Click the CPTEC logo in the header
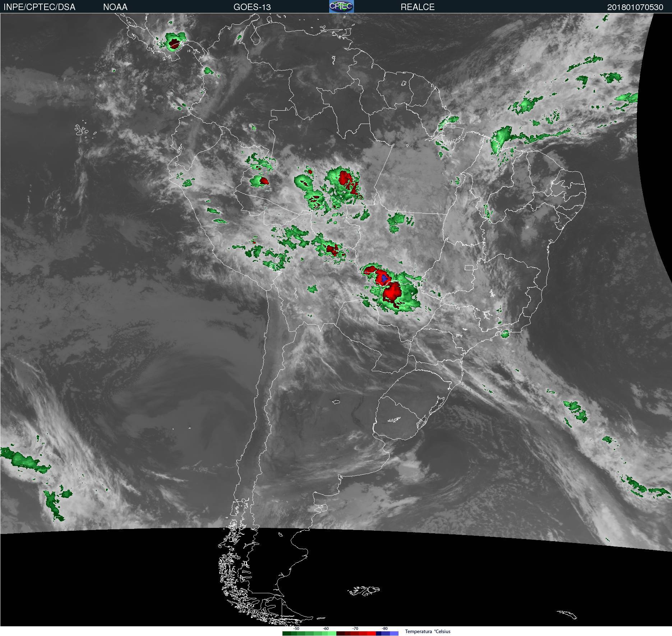 click(341, 6)
